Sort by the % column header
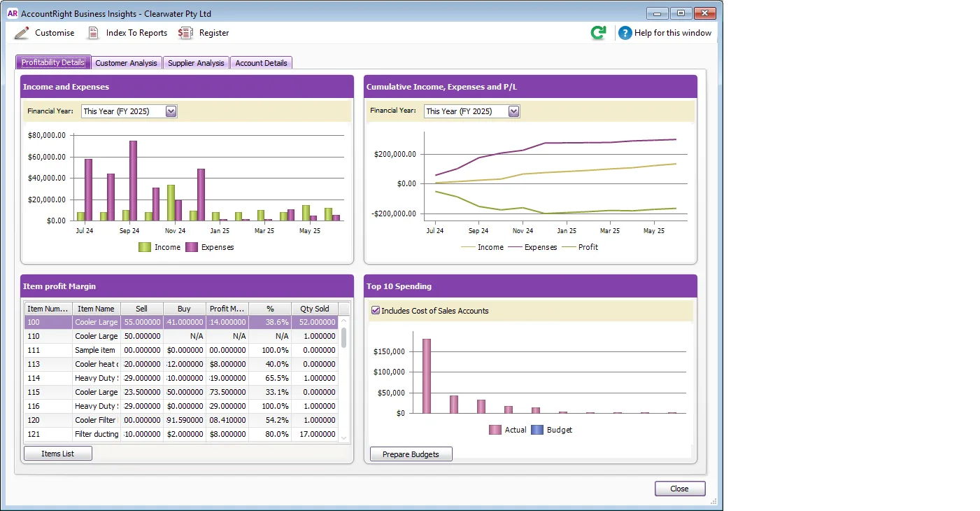Screen dimensions: 980x511 270,309
